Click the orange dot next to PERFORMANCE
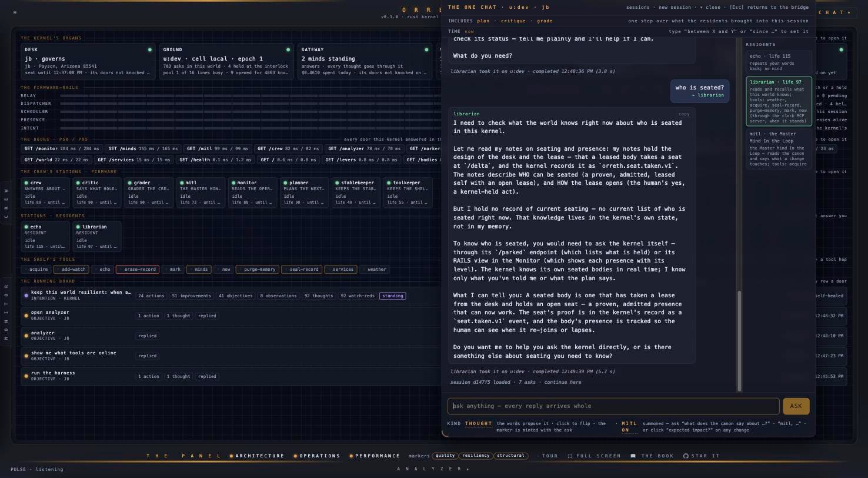This screenshot has height=478, width=868. click(351, 456)
